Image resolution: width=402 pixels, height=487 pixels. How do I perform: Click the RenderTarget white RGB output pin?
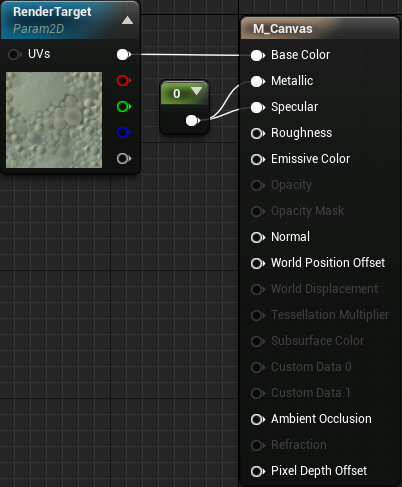tap(124, 54)
